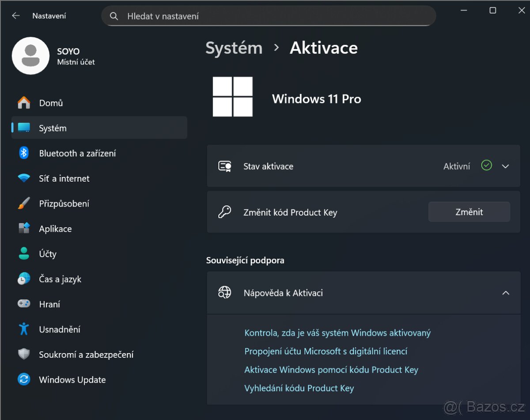Image resolution: width=530 pixels, height=420 pixels.
Task: Open Přizpůsobení via the paintbrush icon
Action: coord(24,203)
